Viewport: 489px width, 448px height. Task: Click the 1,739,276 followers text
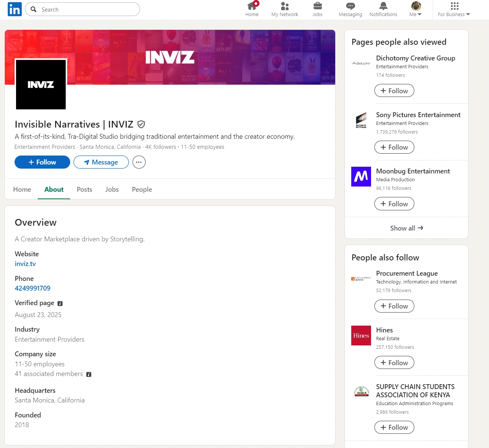[x=397, y=132]
